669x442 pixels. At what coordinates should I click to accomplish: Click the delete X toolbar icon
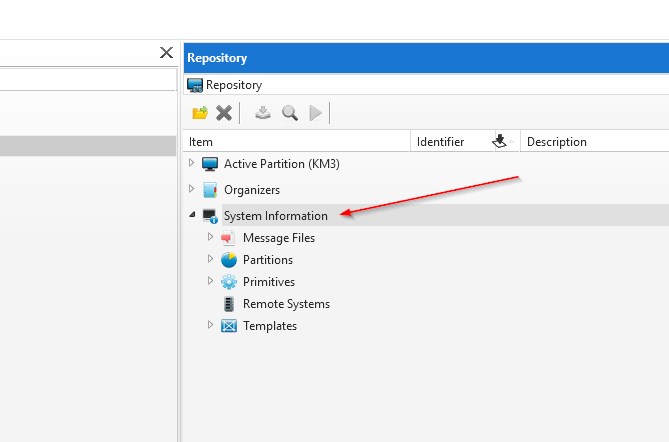(x=224, y=113)
